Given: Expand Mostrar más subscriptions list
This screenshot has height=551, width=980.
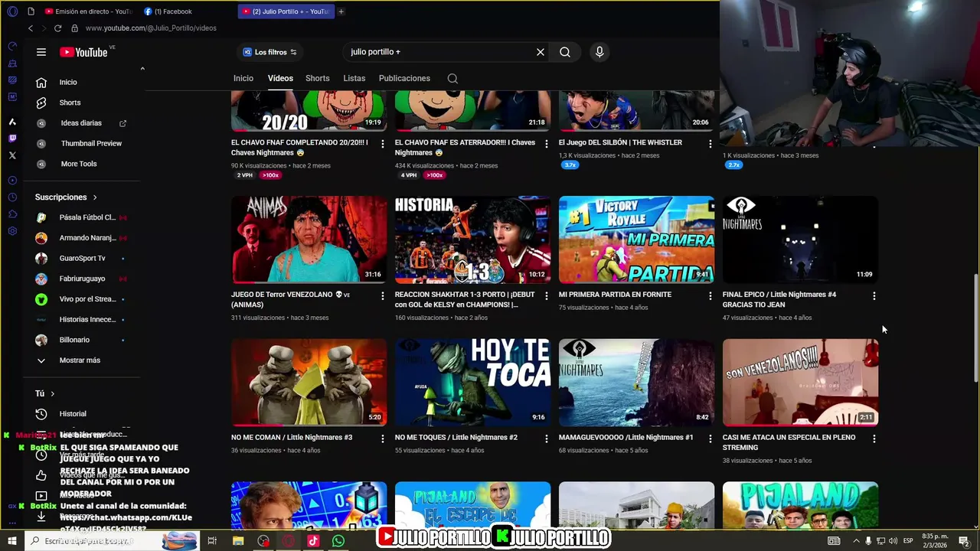Looking at the screenshot, I should [x=80, y=360].
